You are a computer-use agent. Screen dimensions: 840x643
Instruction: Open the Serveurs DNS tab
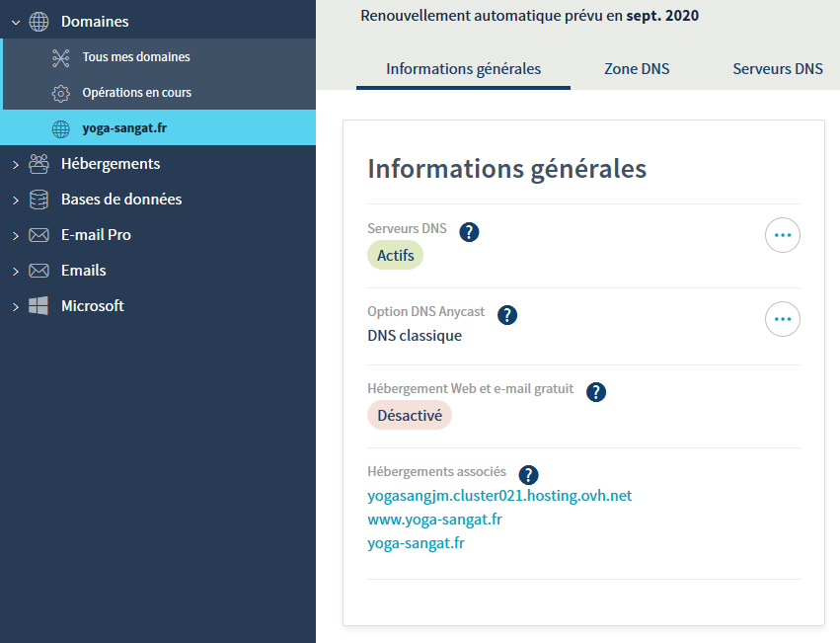click(778, 69)
